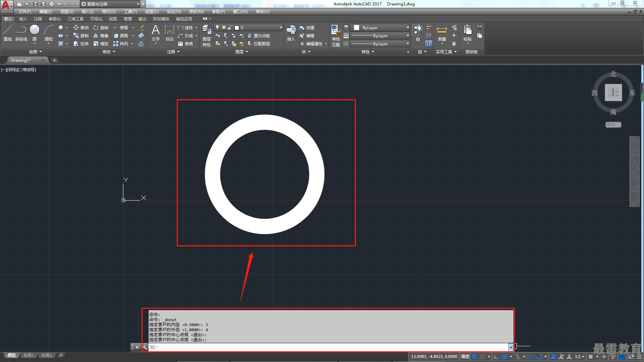Toggle ortho mode in status bar

(496, 357)
